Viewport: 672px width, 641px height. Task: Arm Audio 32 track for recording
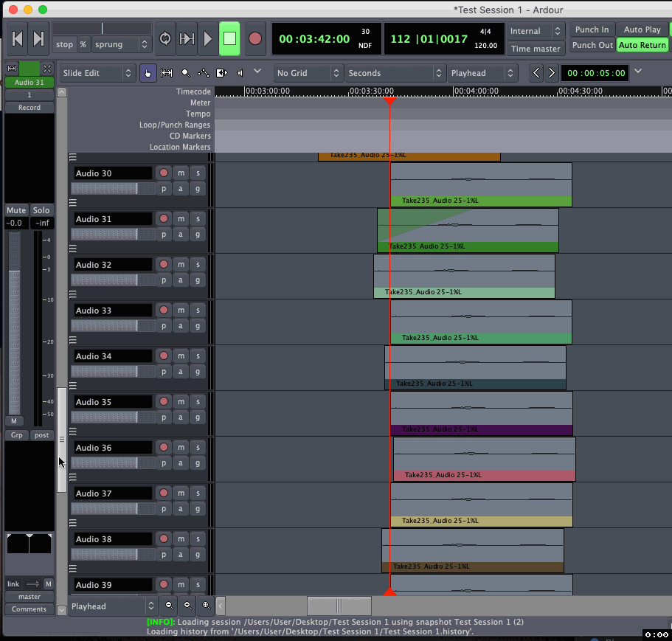coord(164,264)
